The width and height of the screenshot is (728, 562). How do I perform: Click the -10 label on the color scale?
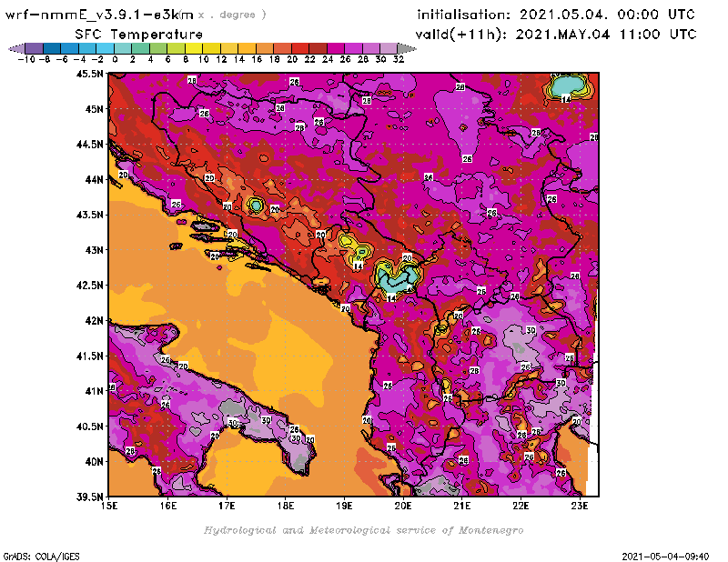click(x=26, y=59)
